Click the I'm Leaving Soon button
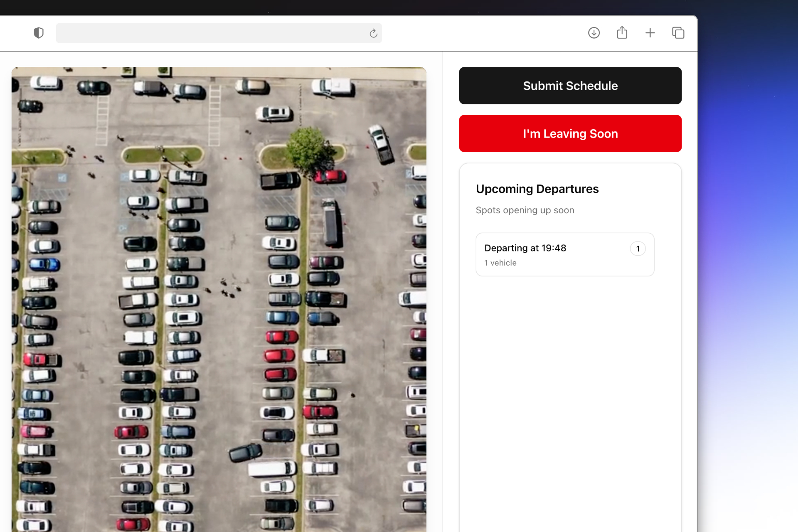 (570, 133)
